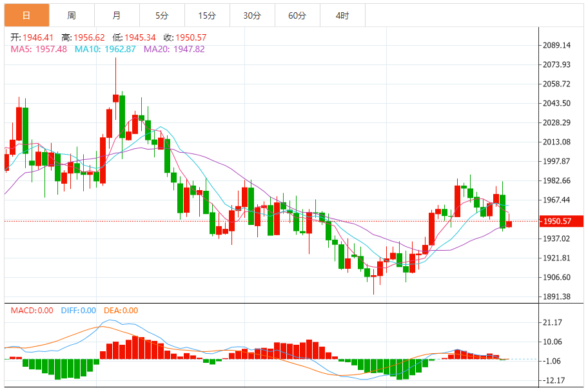
Task: Click the 2073.93 price axis label
Action: coord(556,64)
